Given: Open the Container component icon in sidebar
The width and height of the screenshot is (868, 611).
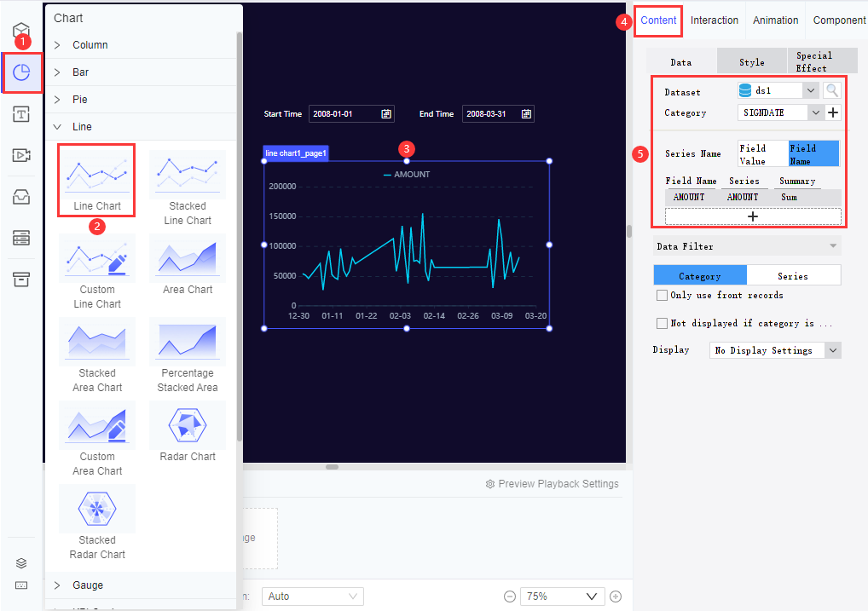Looking at the screenshot, I should (x=21, y=278).
